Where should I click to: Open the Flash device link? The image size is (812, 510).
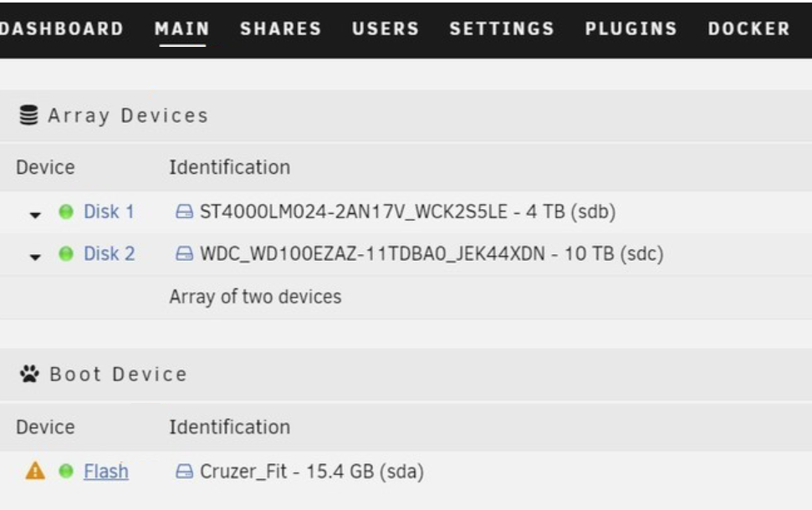[106, 472]
